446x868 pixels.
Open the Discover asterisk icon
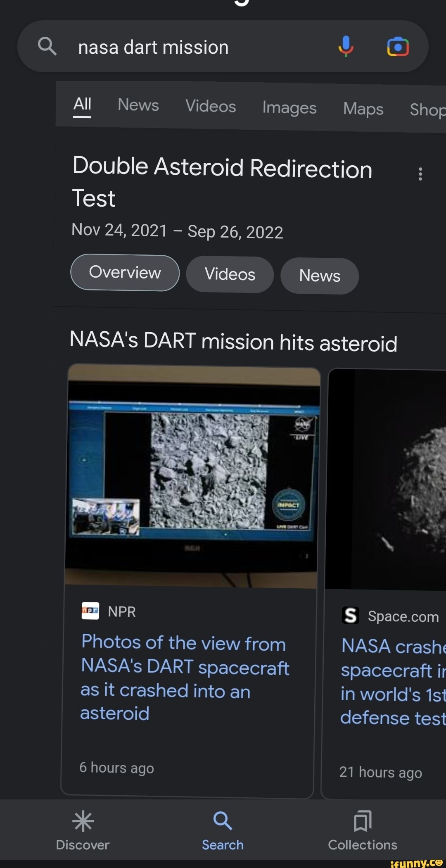pyautogui.click(x=83, y=820)
